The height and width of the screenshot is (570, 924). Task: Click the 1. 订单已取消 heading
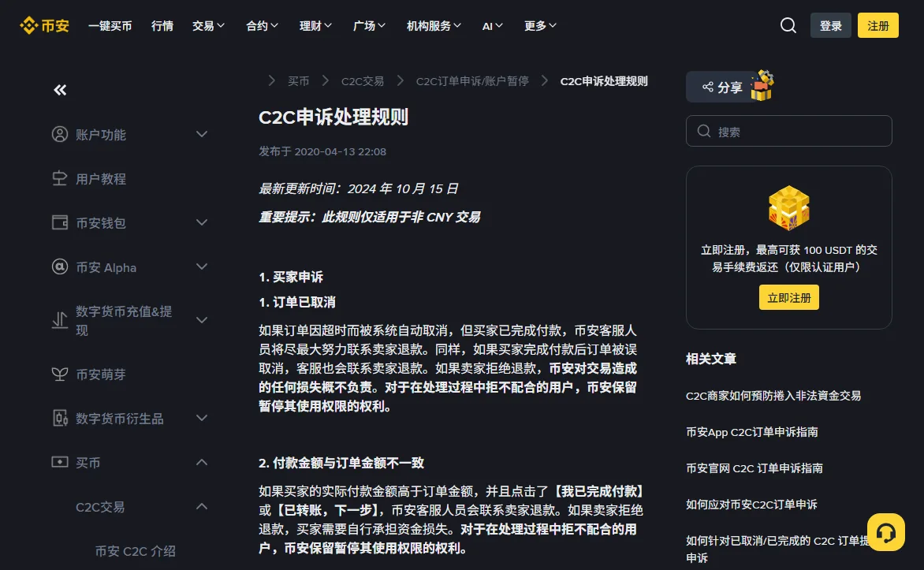click(297, 303)
